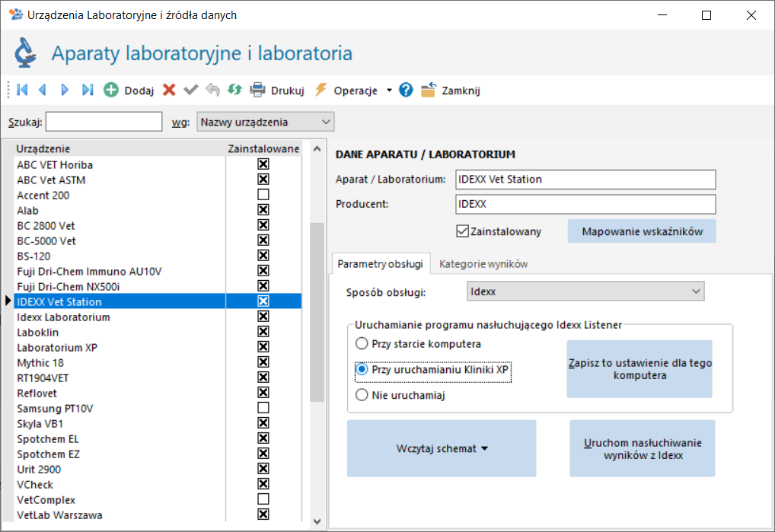The width and height of the screenshot is (775, 532).
Task: Select the Przy starcie komputera radio button
Action: coord(362,343)
